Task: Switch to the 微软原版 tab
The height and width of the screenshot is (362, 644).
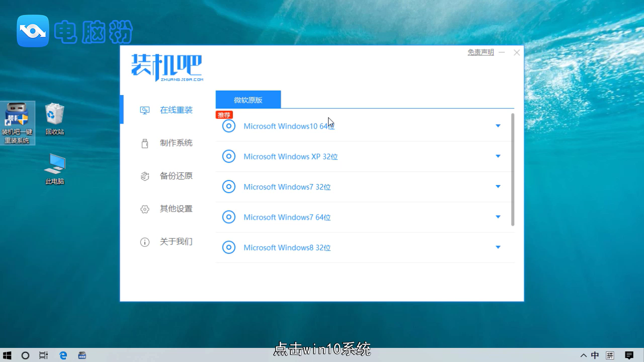Action: coord(248,100)
